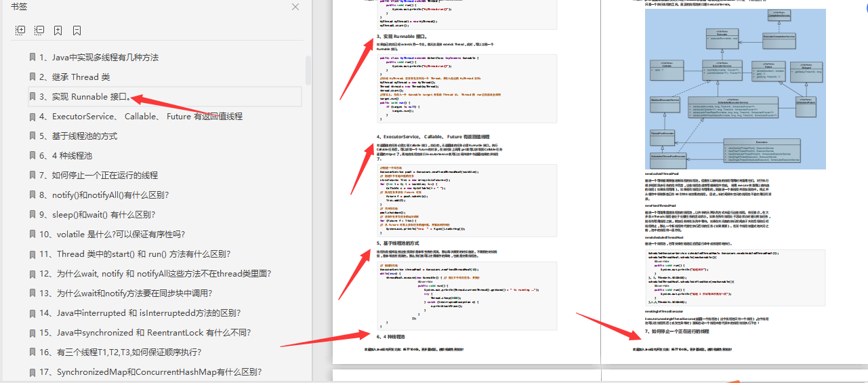Viewport: 868px width, 383px height.
Task: Go to bookmark 9、sleep()和wait() 有什么区别
Action: coord(98,215)
